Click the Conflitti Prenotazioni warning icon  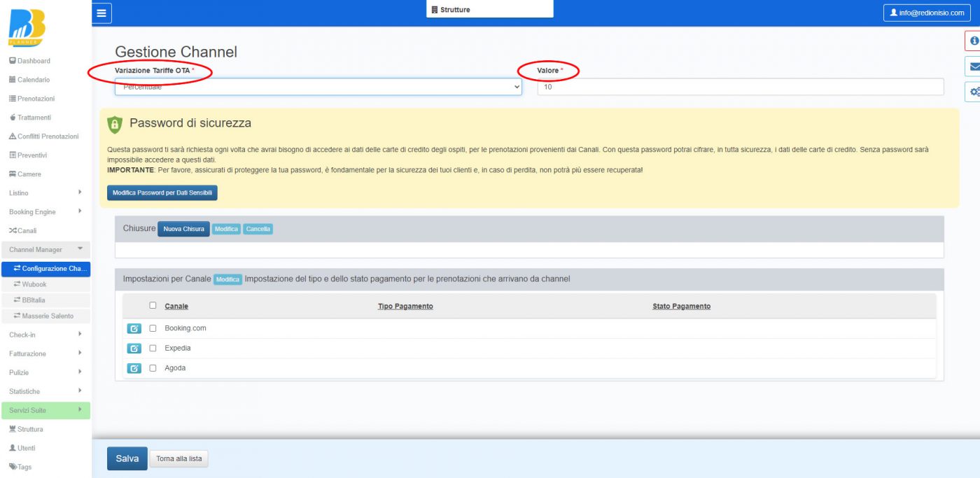[13, 136]
